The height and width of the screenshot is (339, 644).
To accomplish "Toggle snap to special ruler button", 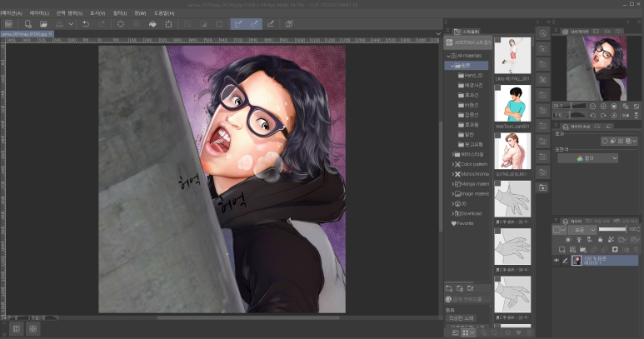I will tap(254, 24).
